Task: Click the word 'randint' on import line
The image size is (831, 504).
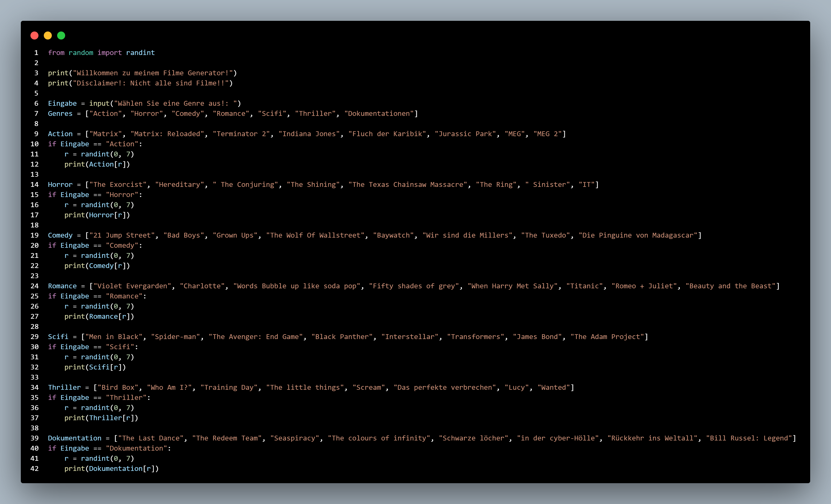Action: [140, 53]
